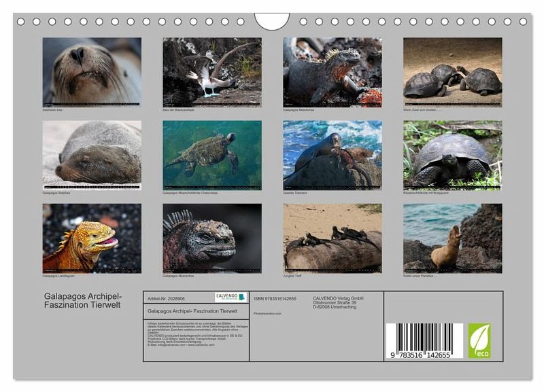Select the yellow Galapagos Landleguan photo
544x392 pixels.
(92, 238)
